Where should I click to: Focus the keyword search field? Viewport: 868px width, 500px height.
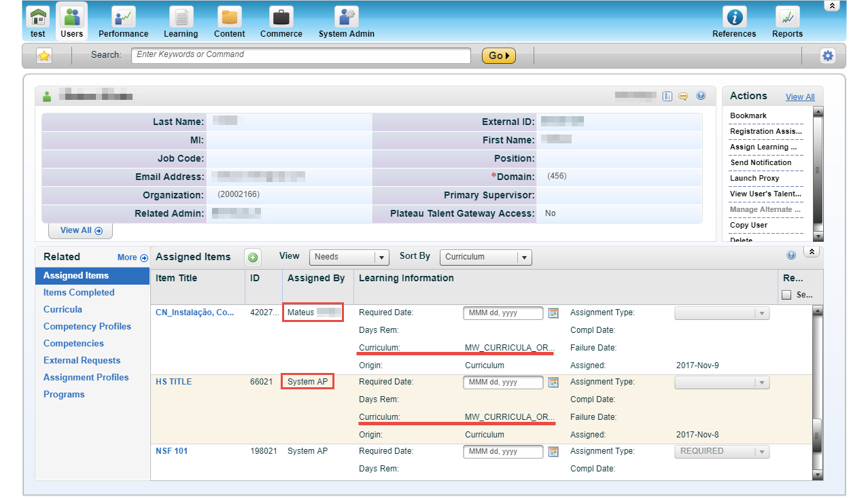point(301,55)
